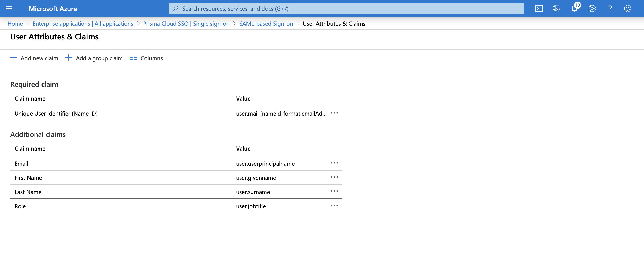Viewport: 644px width, 256px height.
Task: Go to Home breadcrumb
Action: (x=15, y=23)
